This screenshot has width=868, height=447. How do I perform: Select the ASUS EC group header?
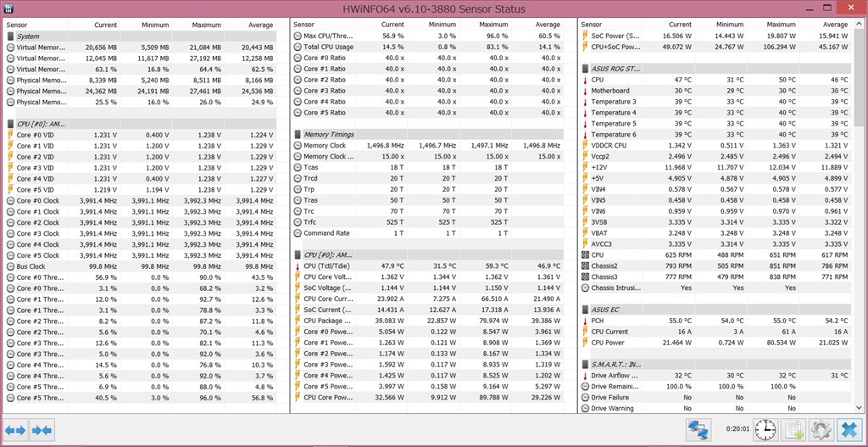(715, 310)
